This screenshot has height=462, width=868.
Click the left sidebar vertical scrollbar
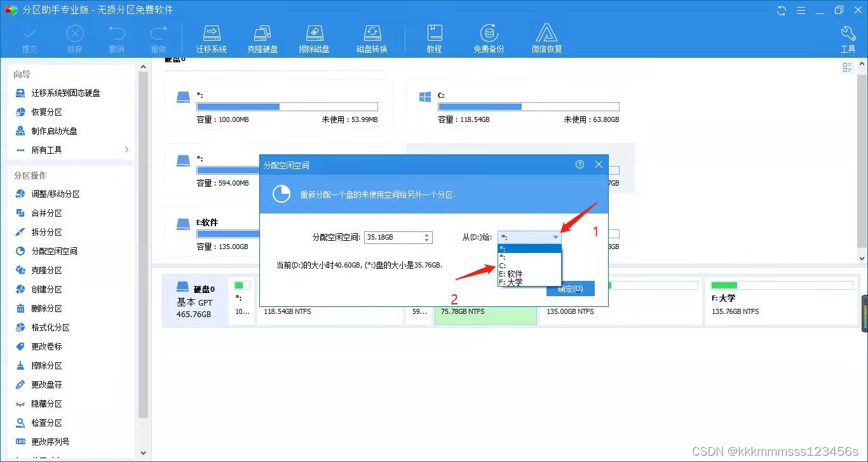(144, 245)
